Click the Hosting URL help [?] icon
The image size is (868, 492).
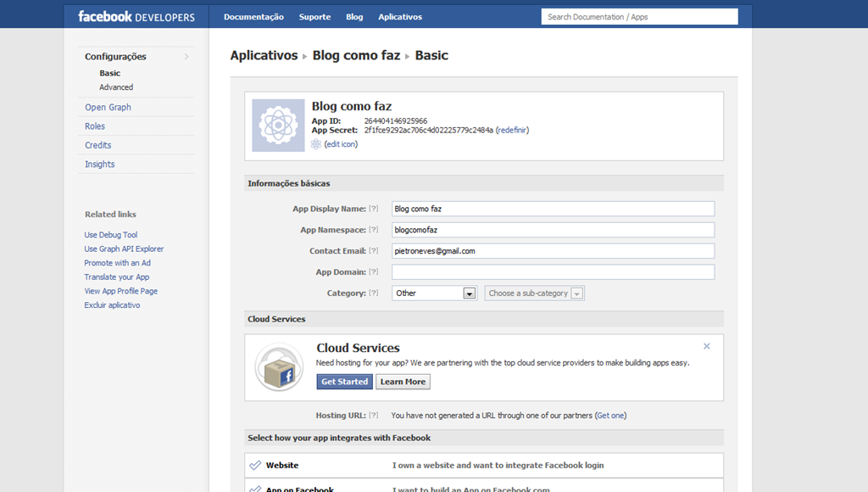374,416
